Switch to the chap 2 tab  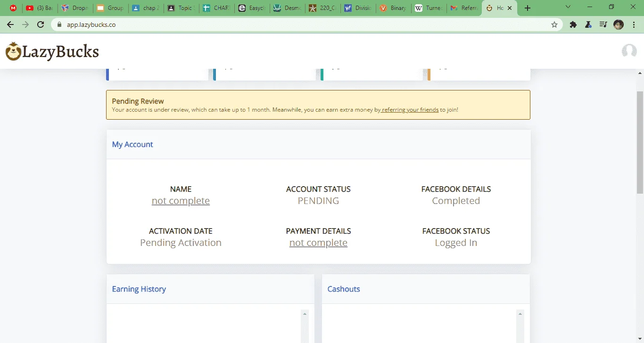146,8
